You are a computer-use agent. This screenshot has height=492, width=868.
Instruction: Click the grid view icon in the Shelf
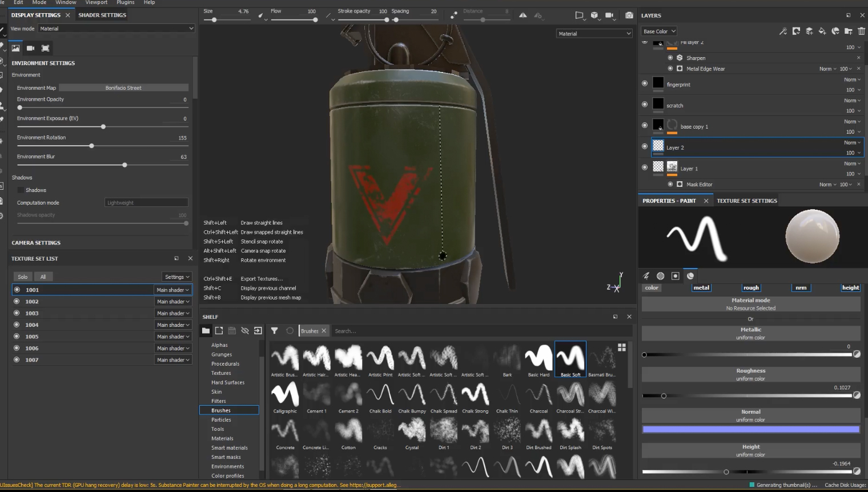(x=622, y=347)
